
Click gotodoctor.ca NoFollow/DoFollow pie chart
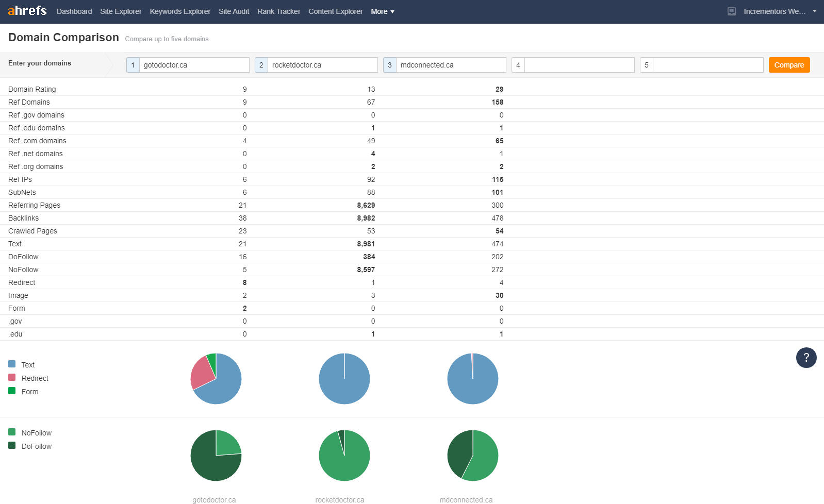[216, 456]
